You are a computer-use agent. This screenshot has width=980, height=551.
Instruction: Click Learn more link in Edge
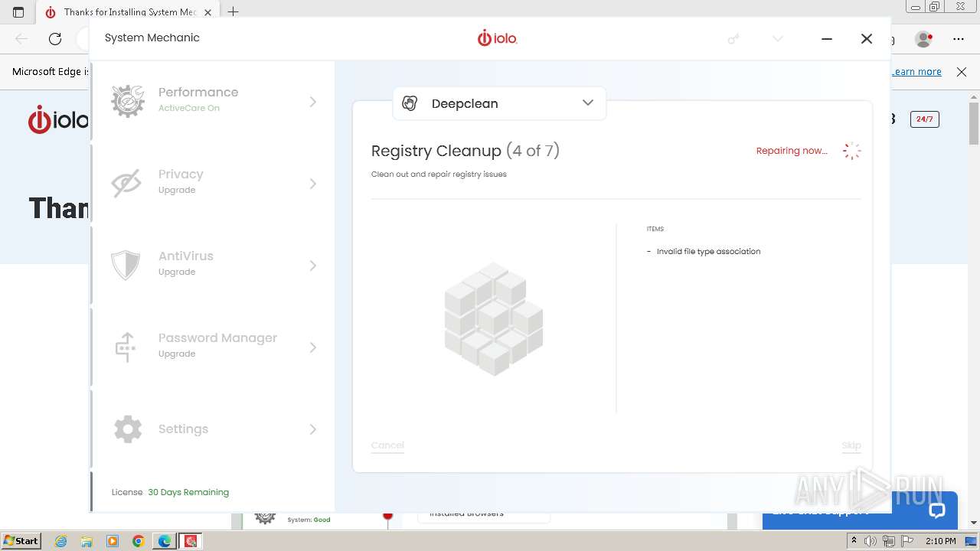pos(916,71)
